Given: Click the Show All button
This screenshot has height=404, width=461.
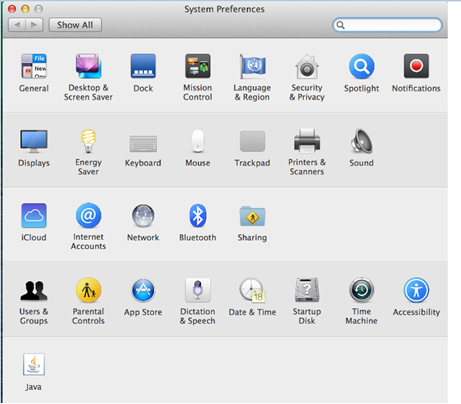Looking at the screenshot, I should [x=75, y=25].
